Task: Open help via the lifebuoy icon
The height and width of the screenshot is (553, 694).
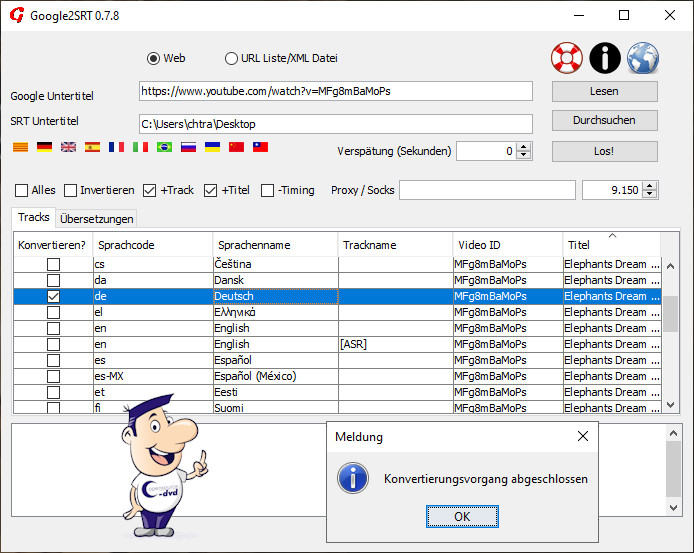Action: (x=567, y=58)
